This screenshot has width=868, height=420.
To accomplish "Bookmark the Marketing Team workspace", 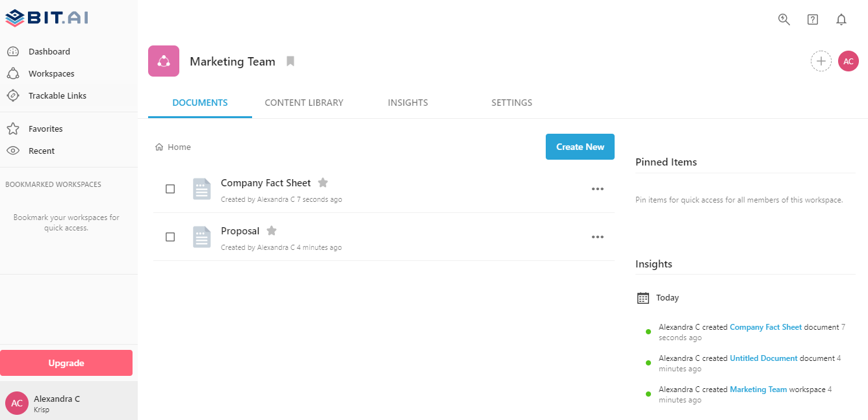I will coord(290,62).
